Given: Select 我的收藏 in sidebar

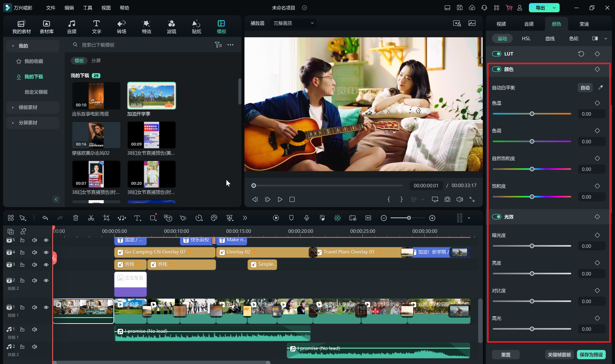Looking at the screenshot, I should [34, 61].
